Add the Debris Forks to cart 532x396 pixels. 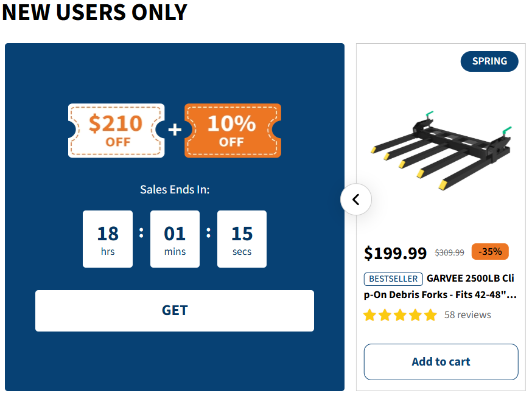pos(441,362)
